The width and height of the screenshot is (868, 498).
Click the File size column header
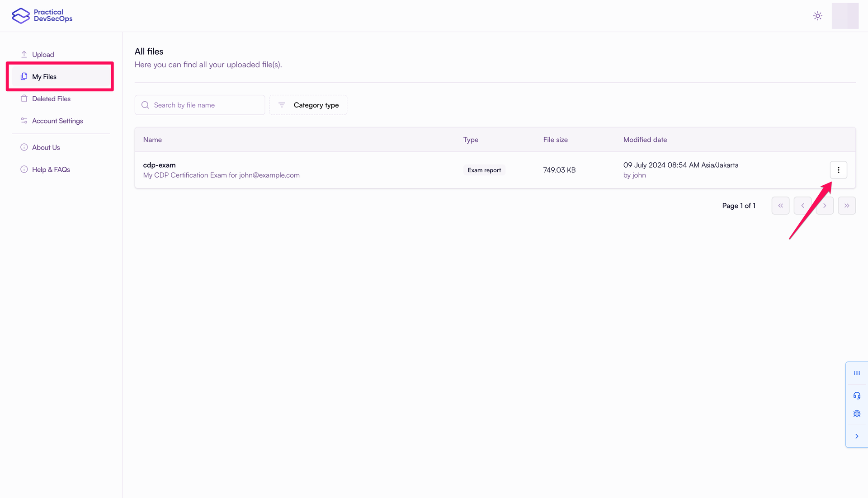555,140
